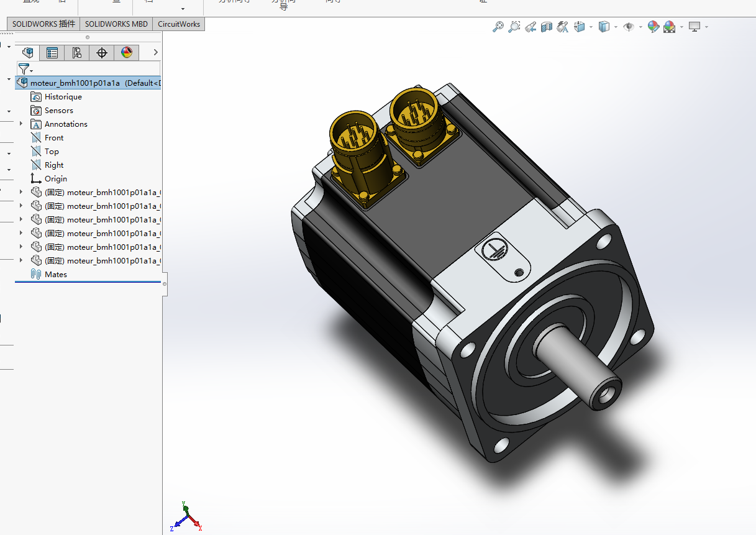Open the Edit Appearance tool
Screen dimensions: 756x535
pos(653,27)
